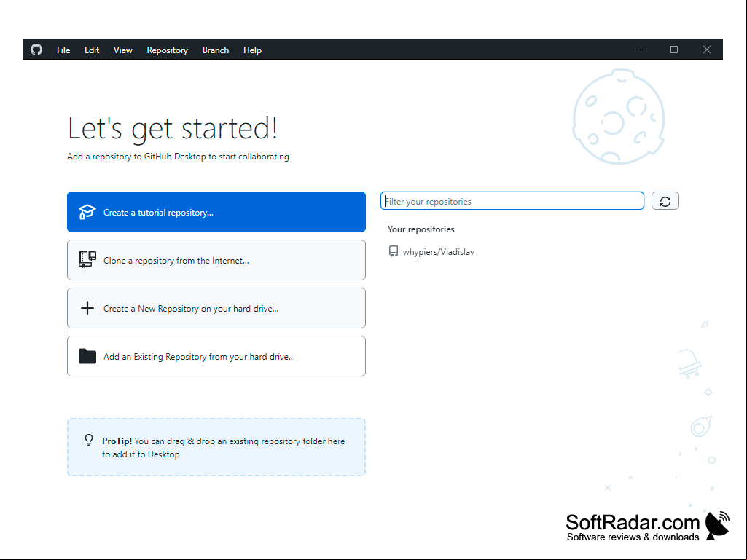The width and height of the screenshot is (747, 560).
Task: Open the View menu
Action: point(123,50)
